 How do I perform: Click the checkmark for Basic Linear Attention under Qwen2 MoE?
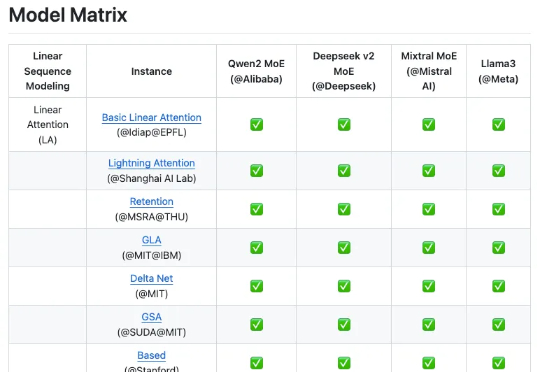coord(257,124)
